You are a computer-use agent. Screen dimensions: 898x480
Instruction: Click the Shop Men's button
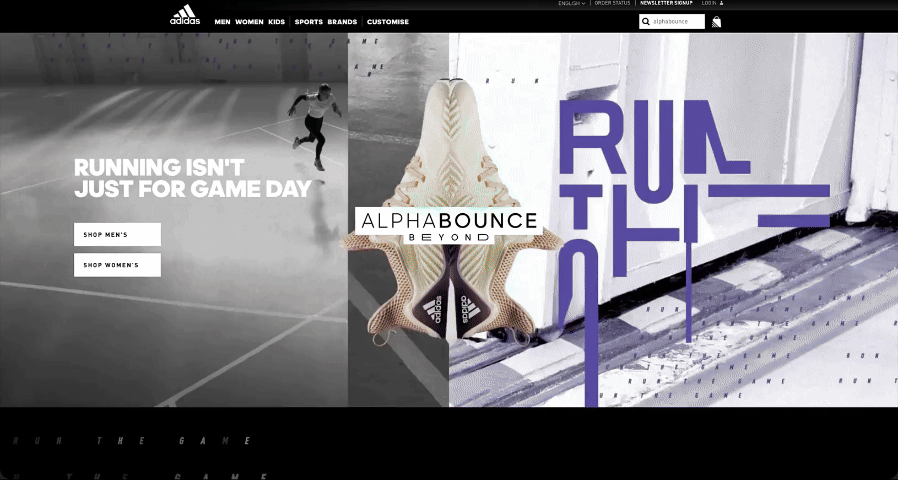[117, 234]
